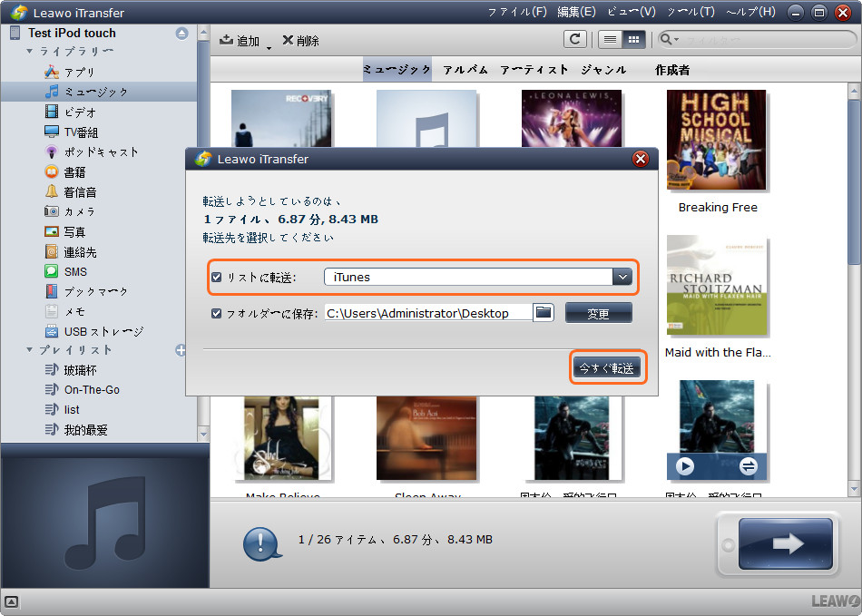Click the save folder path field
862x616 pixels.
[428, 313]
